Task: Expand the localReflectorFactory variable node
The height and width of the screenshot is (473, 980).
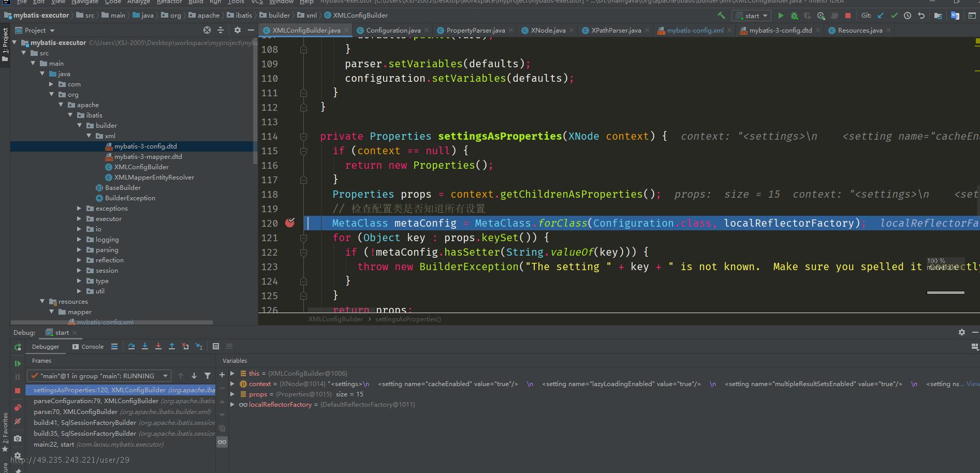Action: [x=232, y=404]
